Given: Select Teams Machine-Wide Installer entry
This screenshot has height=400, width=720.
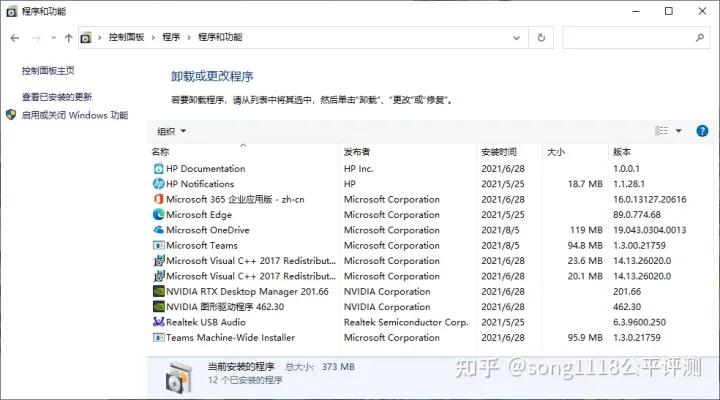Looking at the screenshot, I should (x=230, y=338).
